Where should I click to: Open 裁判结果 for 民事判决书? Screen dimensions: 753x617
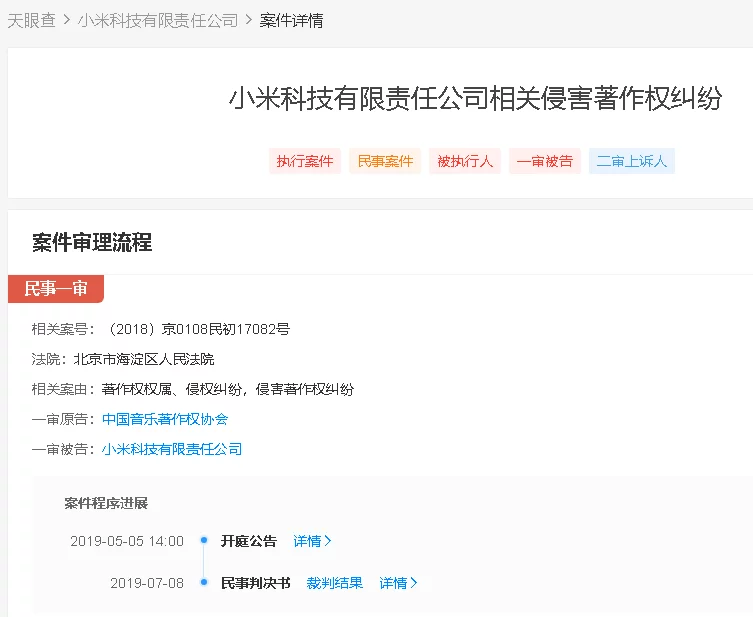(x=335, y=583)
